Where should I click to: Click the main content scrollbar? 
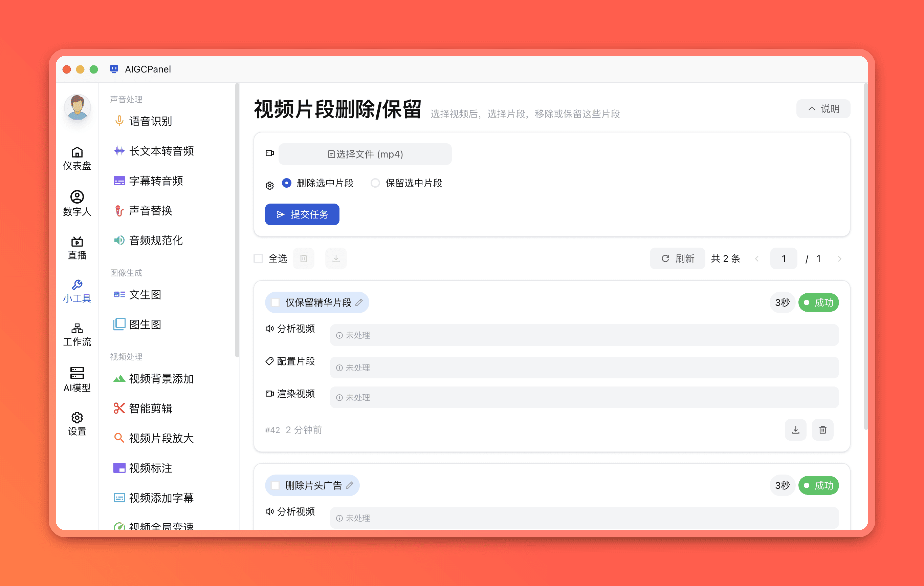pos(866,256)
